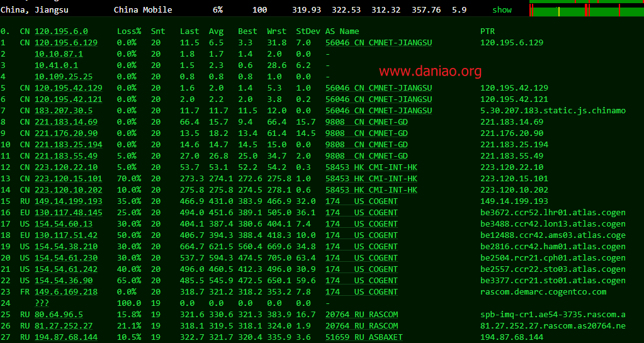Screen dimensions: 644x343
Task: Open hop 5 IP link 120.195.42.129
Action: click(x=69, y=88)
